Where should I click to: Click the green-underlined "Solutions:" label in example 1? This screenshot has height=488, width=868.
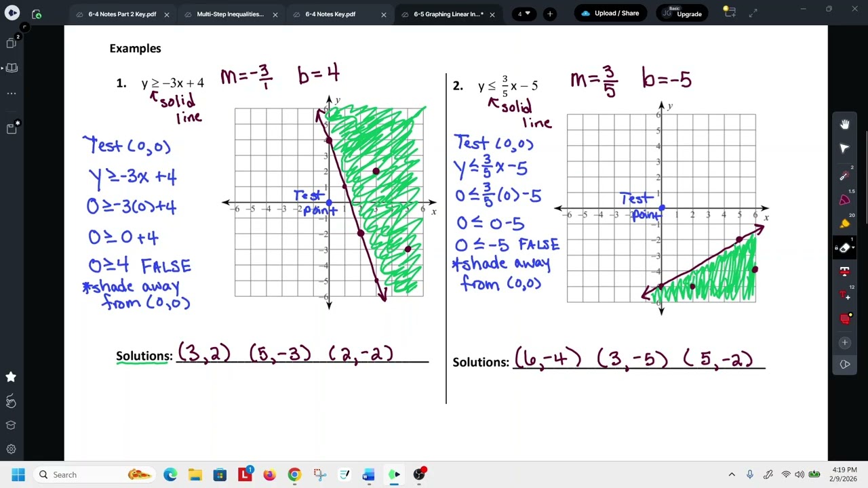click(x=144, y=357)
